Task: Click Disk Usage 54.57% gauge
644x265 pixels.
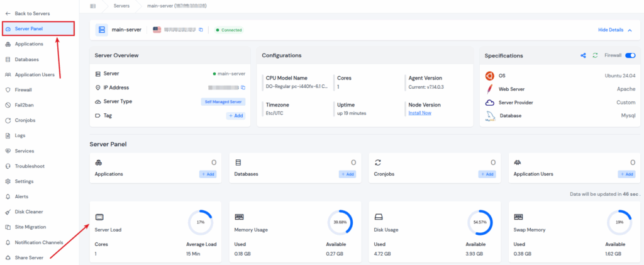Action: (x=480, y=222)
